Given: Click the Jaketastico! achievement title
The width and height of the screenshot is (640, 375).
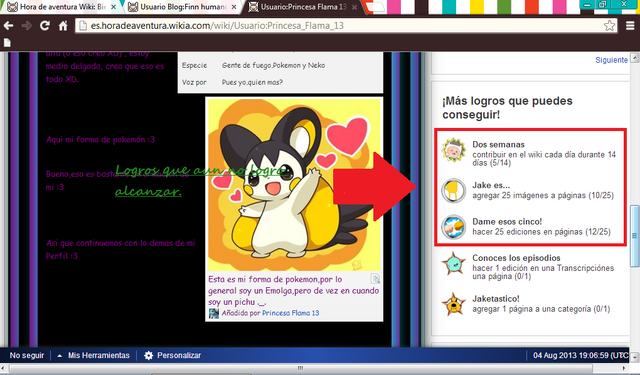Looking at the screenshot, I should coord(496,299).
